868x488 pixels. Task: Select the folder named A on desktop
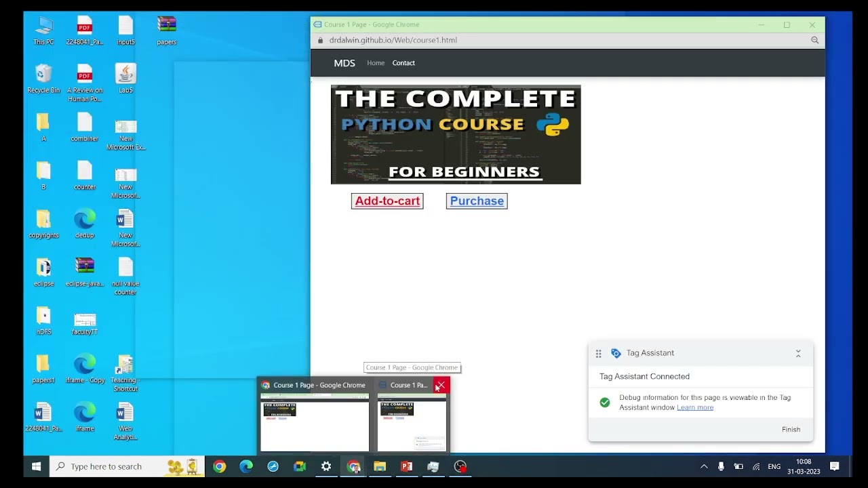pos(43,127)
